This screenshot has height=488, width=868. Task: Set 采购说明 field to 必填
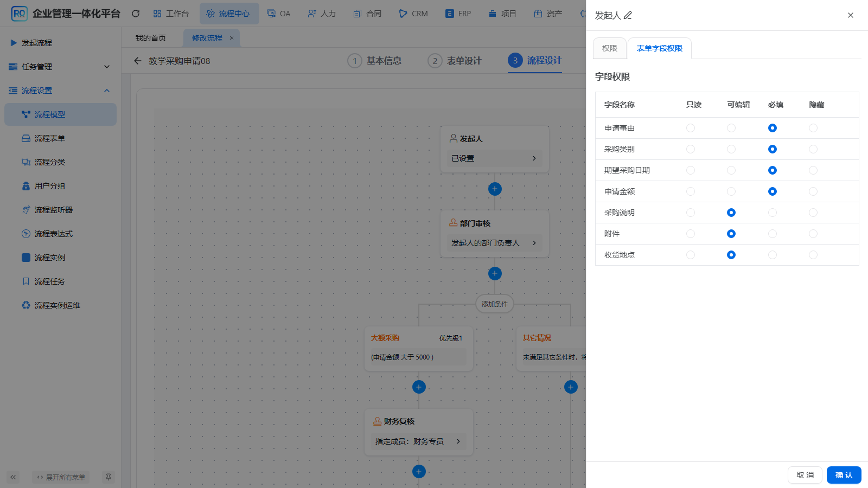[x=773, y=213]
